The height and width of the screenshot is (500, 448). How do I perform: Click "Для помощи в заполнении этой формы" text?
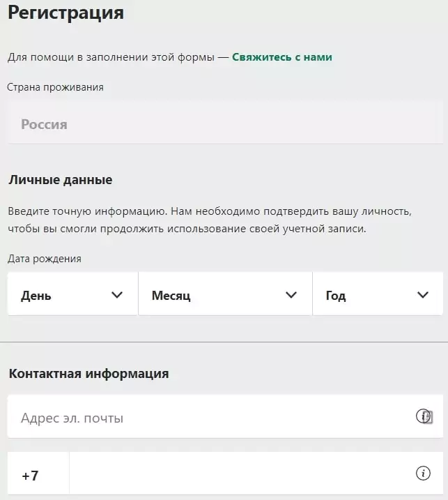click(111, 57)
